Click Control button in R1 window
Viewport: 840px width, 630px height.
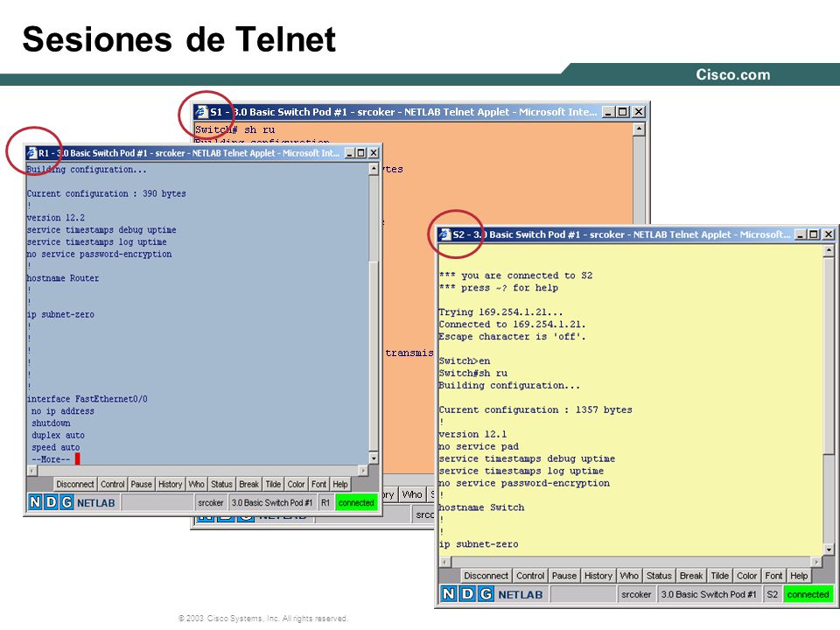(113, 484)
